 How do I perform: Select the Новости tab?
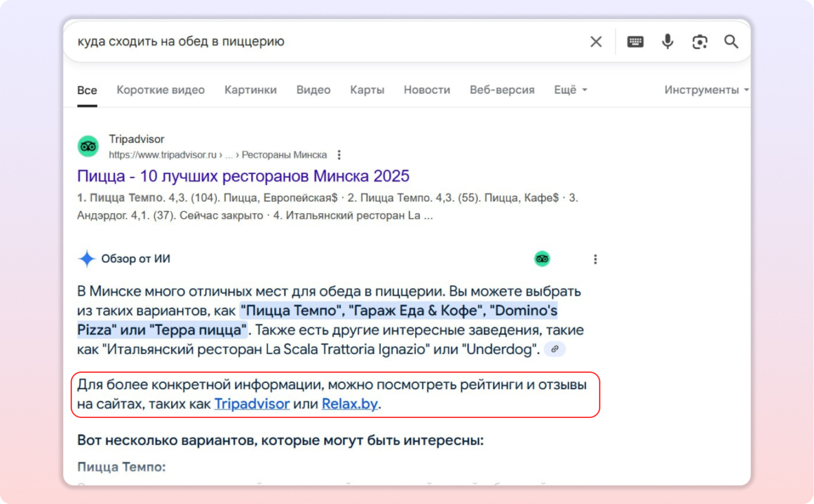point(427,90)
